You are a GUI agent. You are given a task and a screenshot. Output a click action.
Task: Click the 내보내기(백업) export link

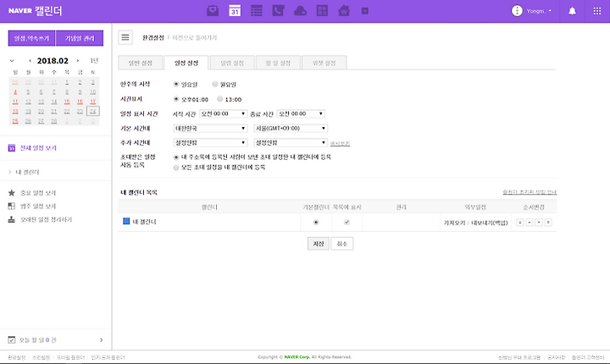click(490, 223)
